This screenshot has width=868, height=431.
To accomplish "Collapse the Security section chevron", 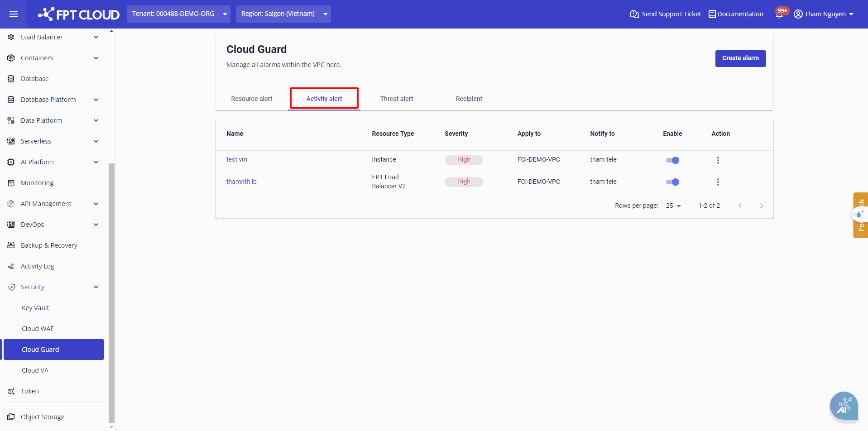I will (96, 287).
